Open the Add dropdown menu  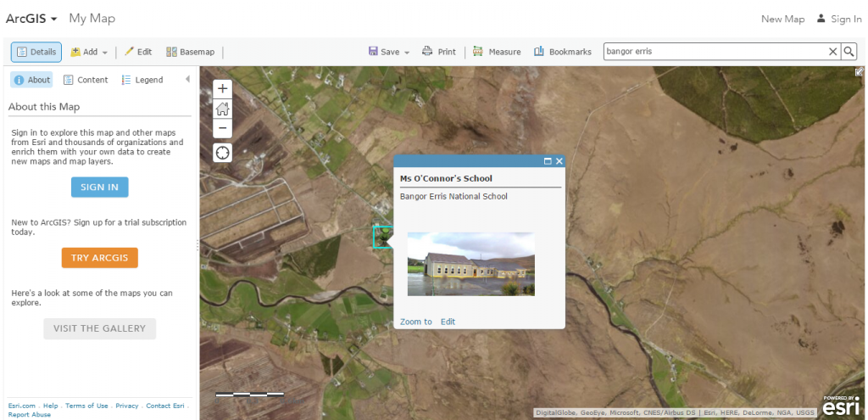(x=89, y=52)
